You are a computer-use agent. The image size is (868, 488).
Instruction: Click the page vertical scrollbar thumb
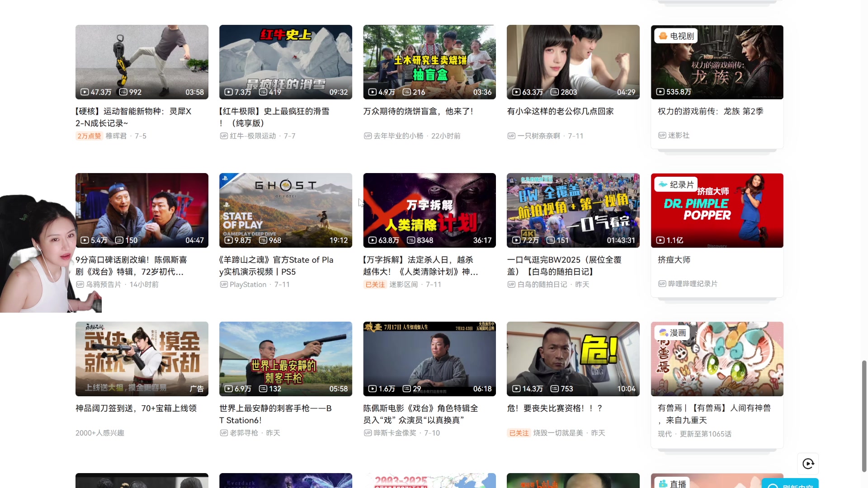click(x=864, y=416)
